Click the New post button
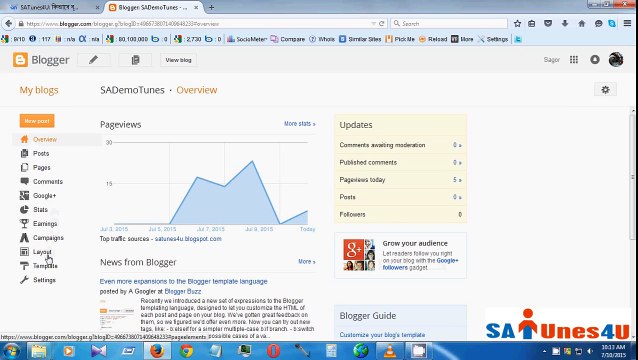 tap(37, 121)
